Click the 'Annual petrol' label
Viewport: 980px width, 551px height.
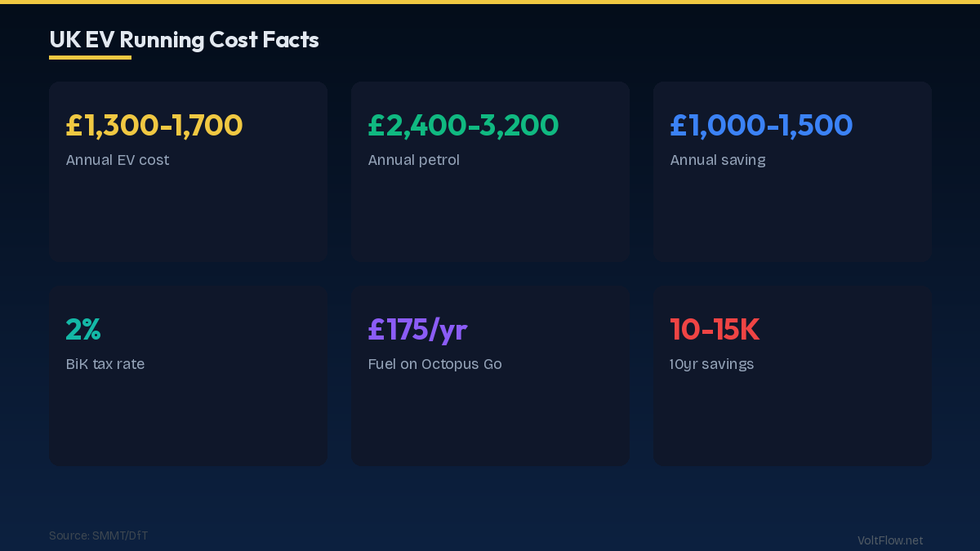click(413, 160)
